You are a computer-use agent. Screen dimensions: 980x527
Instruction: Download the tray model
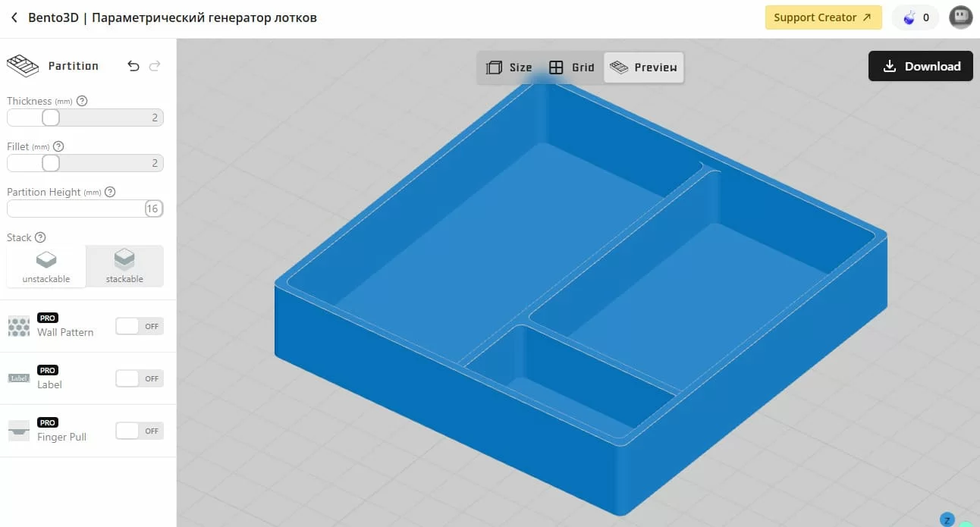921,66
